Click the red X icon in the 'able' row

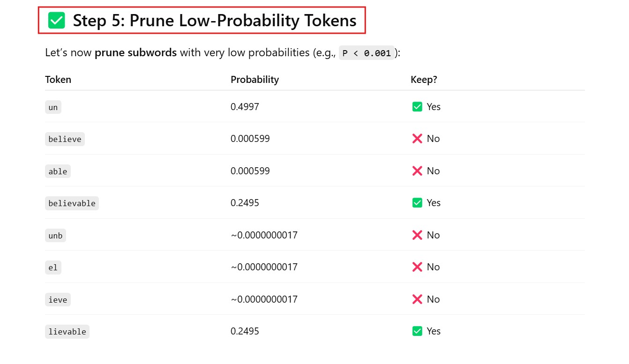(417, 171)
